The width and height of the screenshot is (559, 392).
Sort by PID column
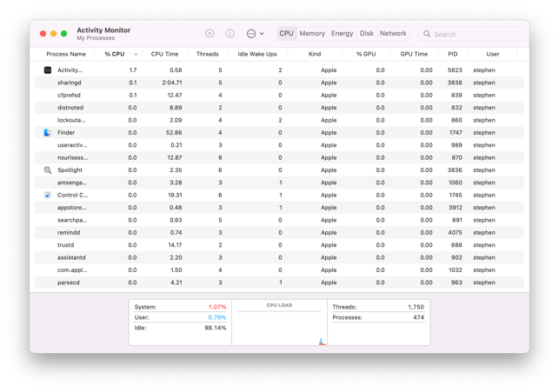point(453,54)
